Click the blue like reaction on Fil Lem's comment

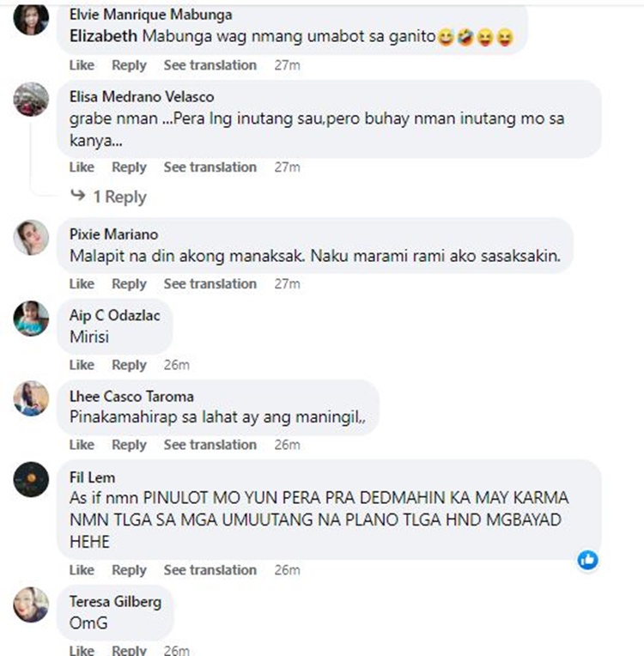[x=587, y=560]
